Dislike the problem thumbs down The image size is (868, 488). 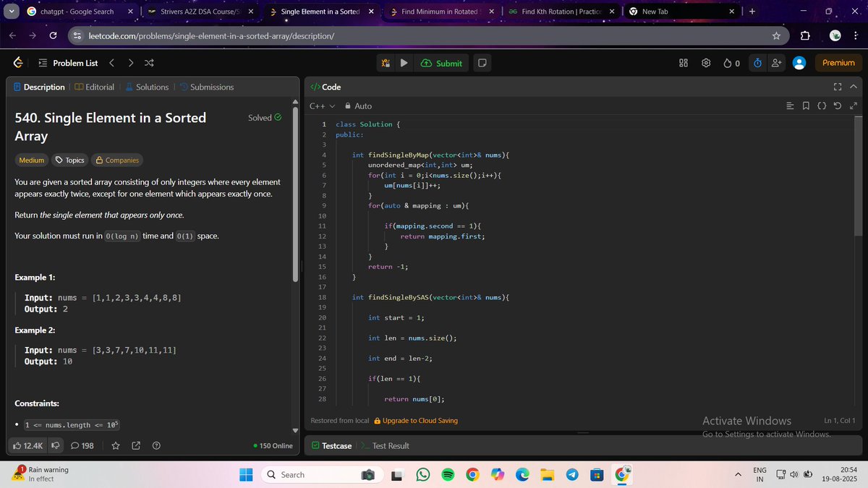(x=56, y=445)
